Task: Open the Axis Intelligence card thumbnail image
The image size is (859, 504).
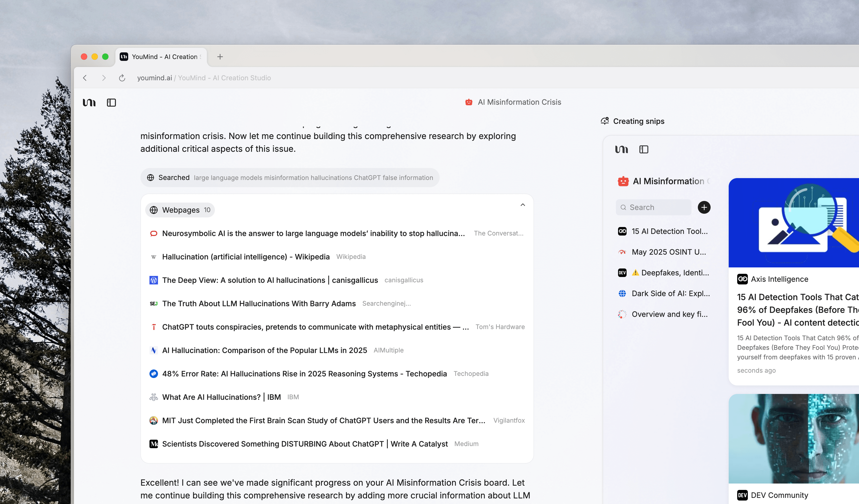Action: pos(794,222)
